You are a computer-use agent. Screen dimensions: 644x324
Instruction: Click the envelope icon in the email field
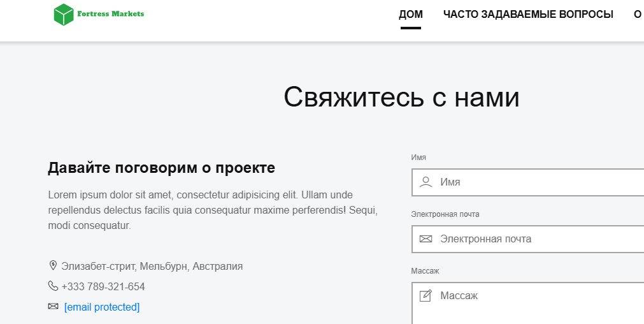(426, 239)
